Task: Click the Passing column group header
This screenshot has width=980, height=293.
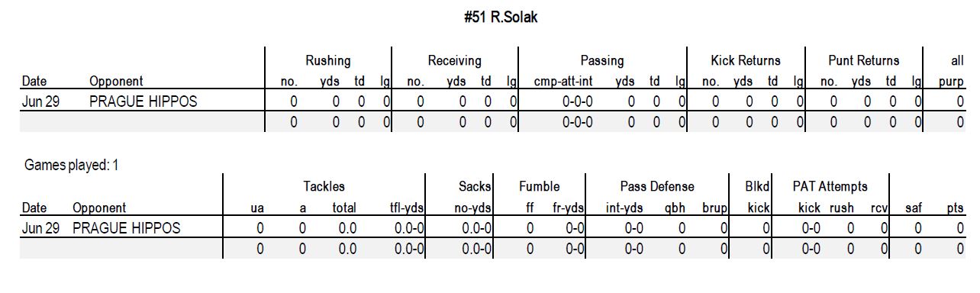Action: [602, 61]
